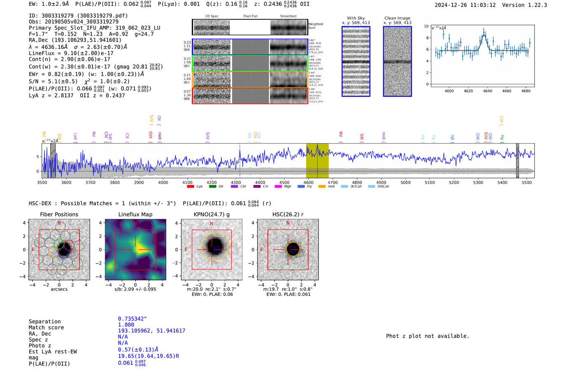Open the With Sky 2D image
The image size is (576, 392).
point(356,61)
